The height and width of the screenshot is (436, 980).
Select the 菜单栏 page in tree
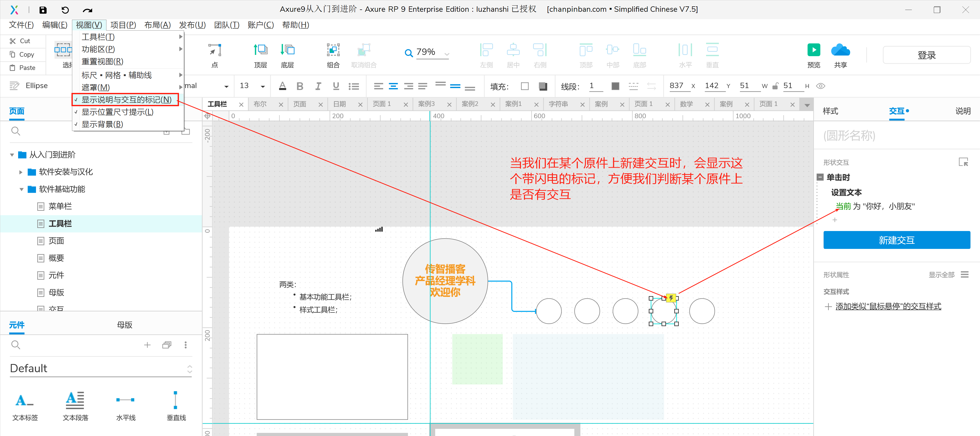click(60, 207)
